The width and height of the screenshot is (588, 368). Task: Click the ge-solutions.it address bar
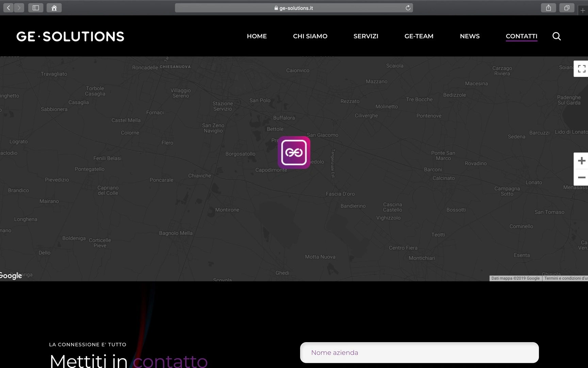coord(294,8)
